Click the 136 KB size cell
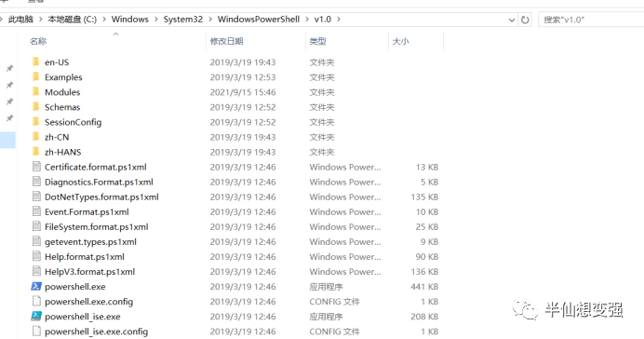The height and width of the screenshot is (339, 644). (424, 272)
